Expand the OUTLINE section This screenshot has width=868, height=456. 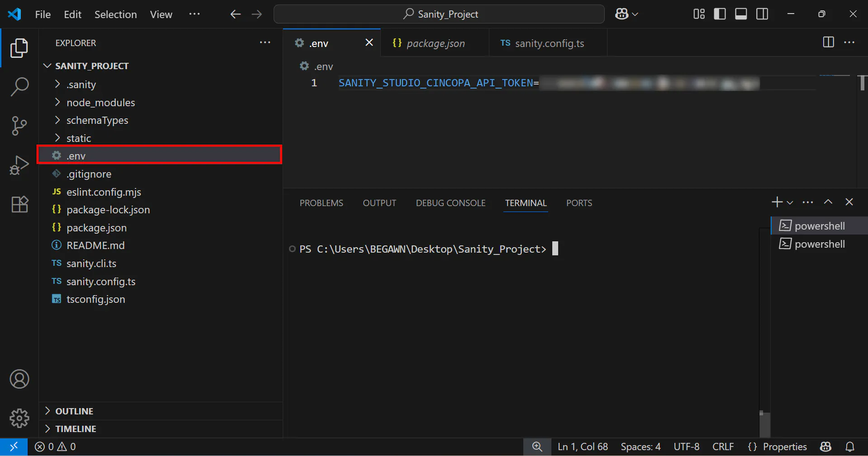point(160,411)
